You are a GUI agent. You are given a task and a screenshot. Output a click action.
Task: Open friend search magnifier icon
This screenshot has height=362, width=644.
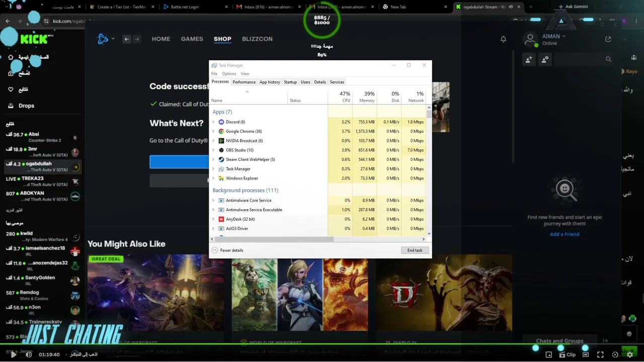click(x=608, y=59)
